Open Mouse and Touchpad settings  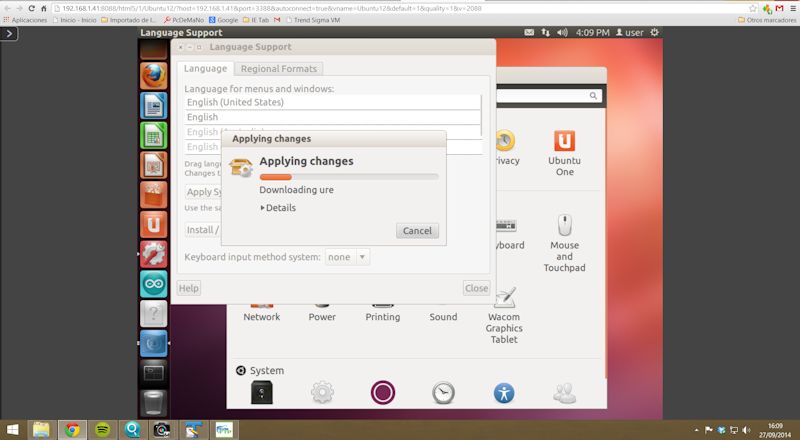(564, 243)
